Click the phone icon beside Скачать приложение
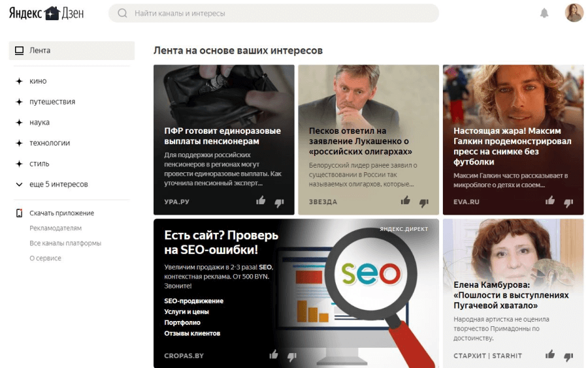This screenshot has height=368, width=588. pyautogui.click(x=19, y=213)
